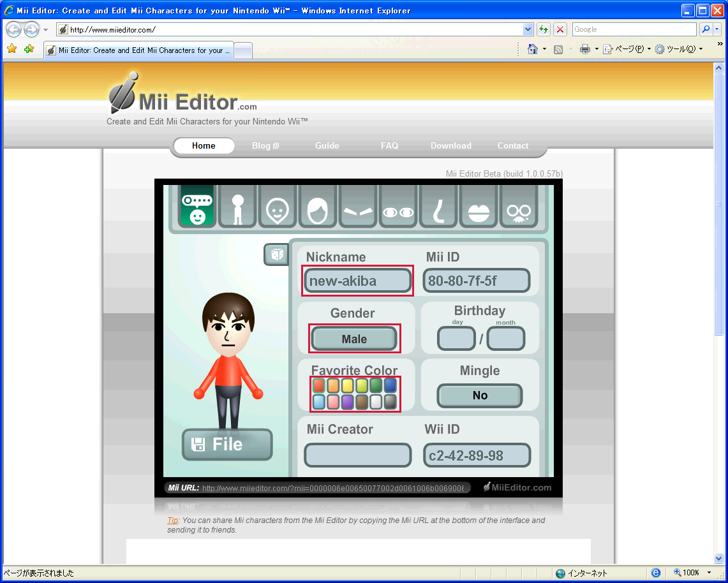This screenshot has width=728, height=583.
Task: Open the FAQ page
Action: [390, 145]
